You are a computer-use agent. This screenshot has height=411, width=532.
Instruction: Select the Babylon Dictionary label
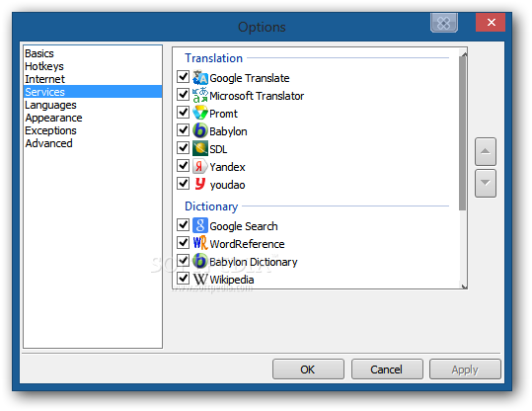point(253,262)
